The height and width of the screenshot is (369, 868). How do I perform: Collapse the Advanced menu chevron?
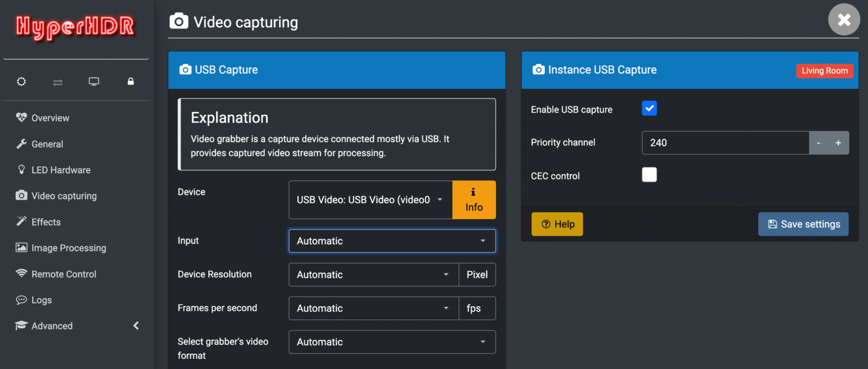tap(136, 325)
